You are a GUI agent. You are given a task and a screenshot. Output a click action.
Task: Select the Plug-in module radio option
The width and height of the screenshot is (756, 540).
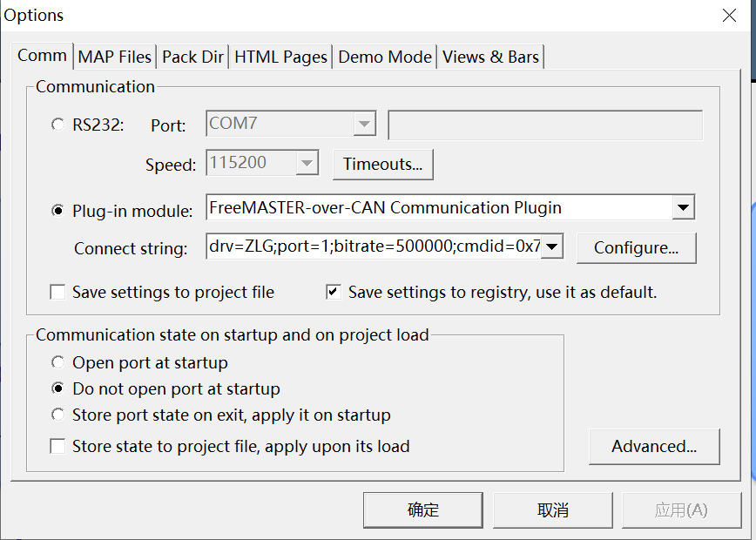pos(57,210)
